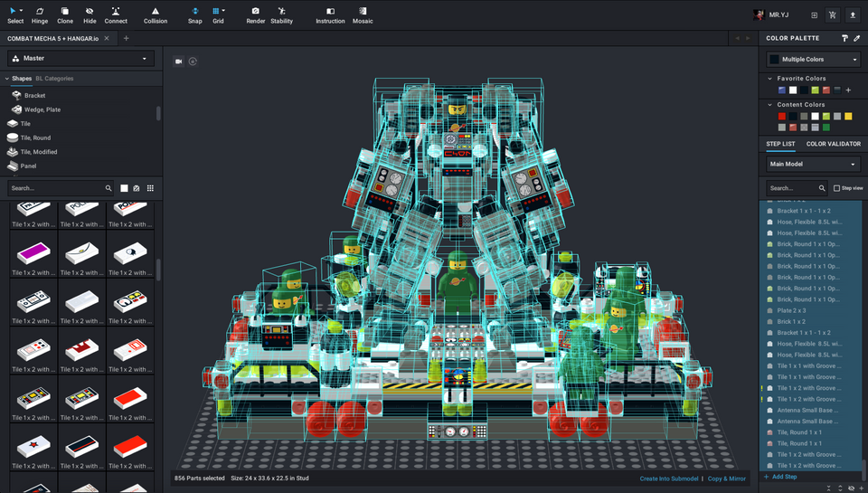Select the Connect tool
The image size is (868, 493).
pyautogui.click(x=116, y=15)
